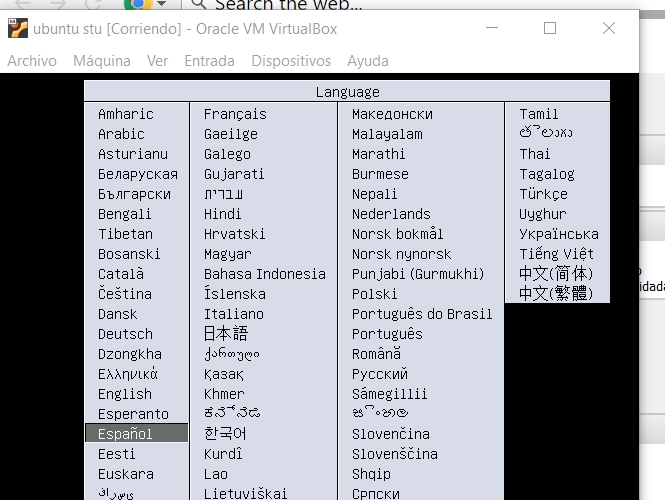Maximize the VirtualBox window

(x=550, y=28)
